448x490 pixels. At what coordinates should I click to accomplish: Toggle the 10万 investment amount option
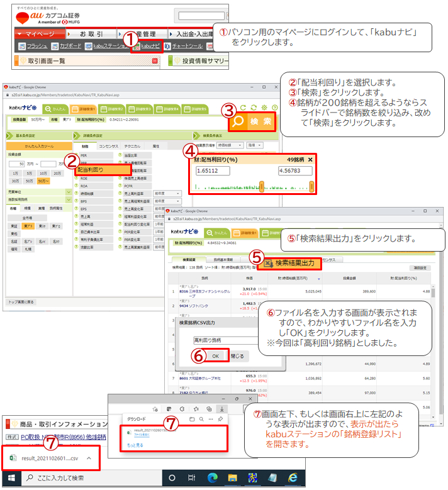pyautogui.click(x=43, y=174)
